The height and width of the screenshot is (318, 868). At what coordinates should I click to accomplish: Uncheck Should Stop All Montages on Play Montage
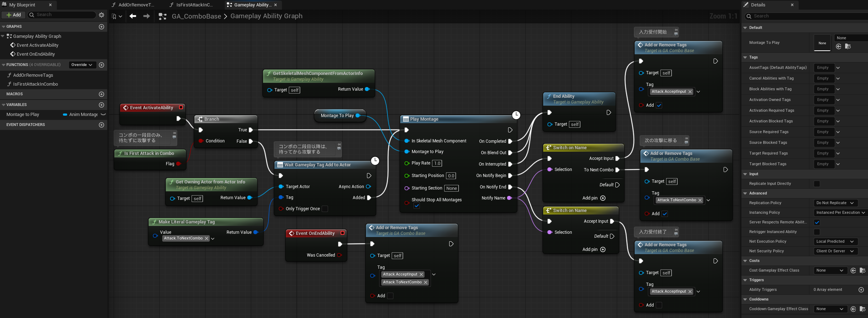[x=417, y=206]
